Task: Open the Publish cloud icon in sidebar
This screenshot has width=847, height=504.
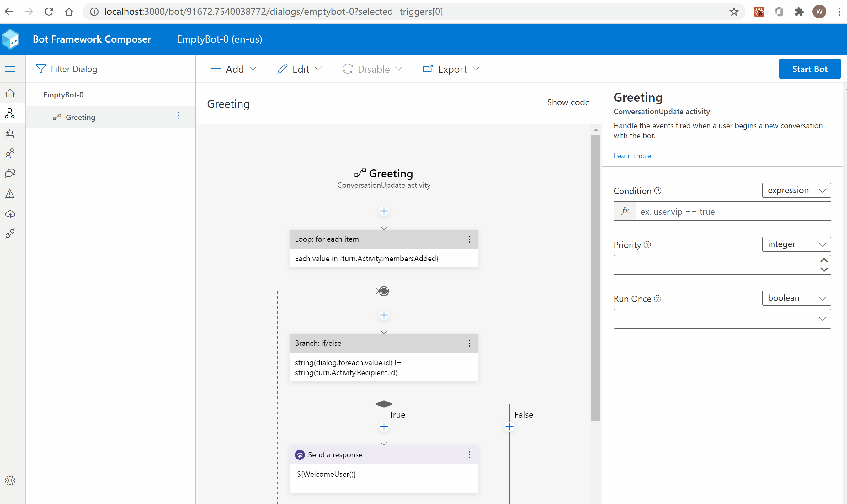Action: tap(10, 214)
